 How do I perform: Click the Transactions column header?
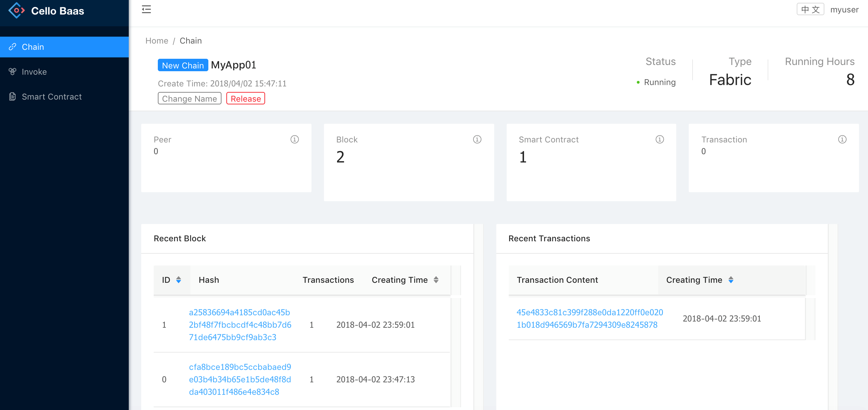pos(328,280)
